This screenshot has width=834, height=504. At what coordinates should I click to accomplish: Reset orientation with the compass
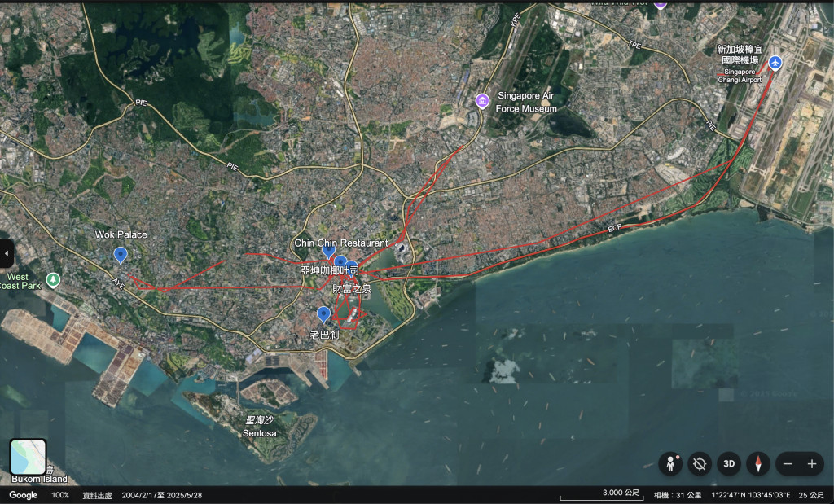coord(758,463)
